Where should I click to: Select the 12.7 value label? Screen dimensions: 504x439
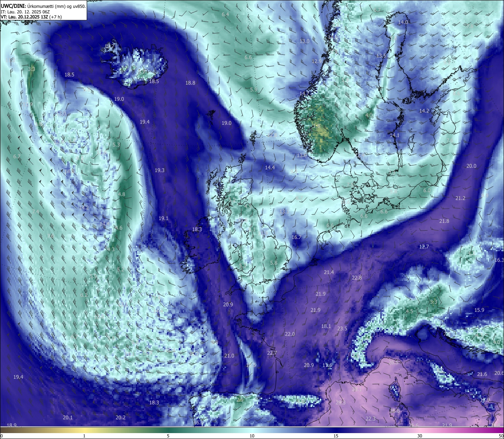(x=424, y=247)
